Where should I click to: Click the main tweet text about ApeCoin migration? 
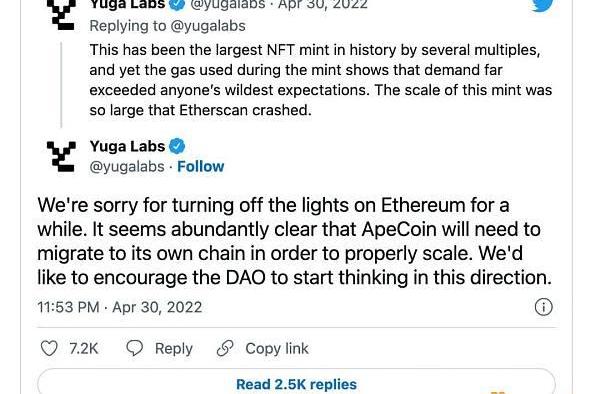pos(295,241)
